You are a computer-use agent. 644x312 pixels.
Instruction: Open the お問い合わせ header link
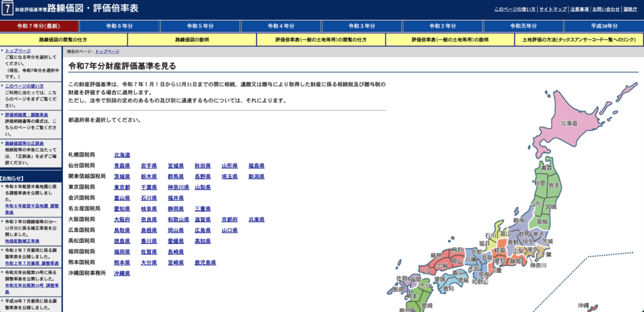[x=606, y=9]
